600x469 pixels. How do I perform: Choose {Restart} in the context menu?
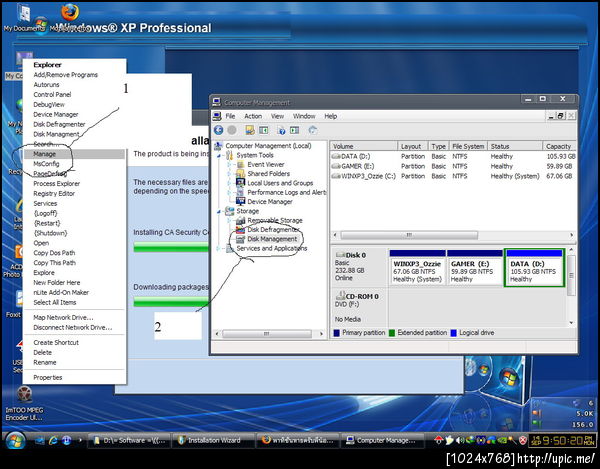(74, 223)
